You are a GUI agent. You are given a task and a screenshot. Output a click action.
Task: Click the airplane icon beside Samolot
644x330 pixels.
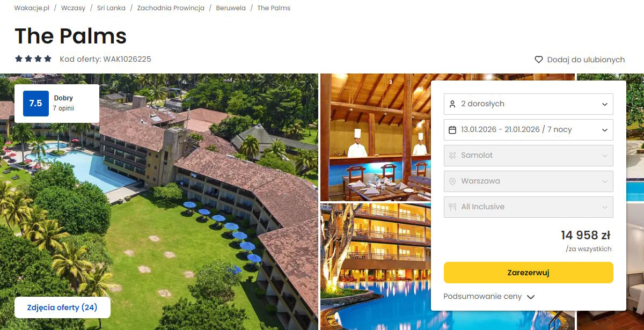452,155
